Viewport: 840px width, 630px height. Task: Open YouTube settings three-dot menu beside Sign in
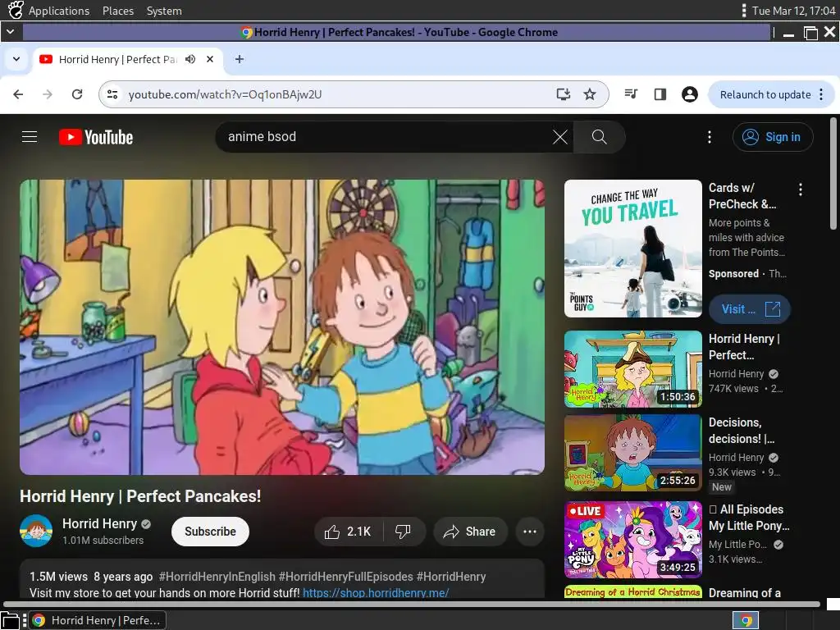point(710,137)
